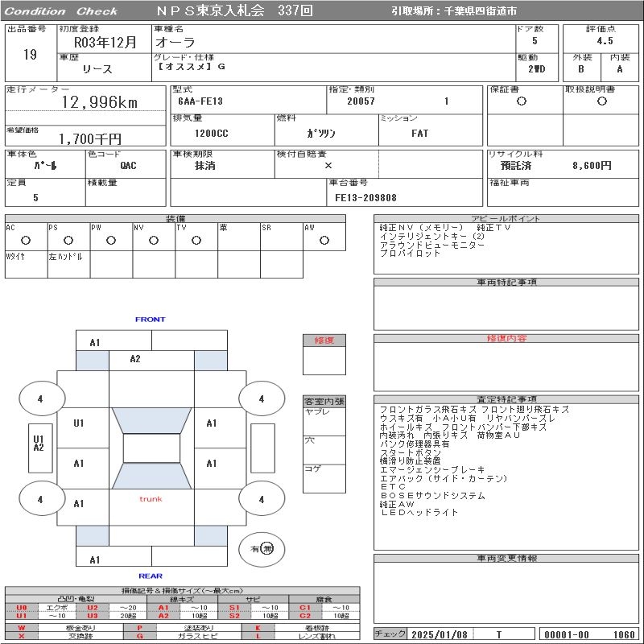Click the コゲ interior cell
The image size is (644, 644).
click(324, 478)
